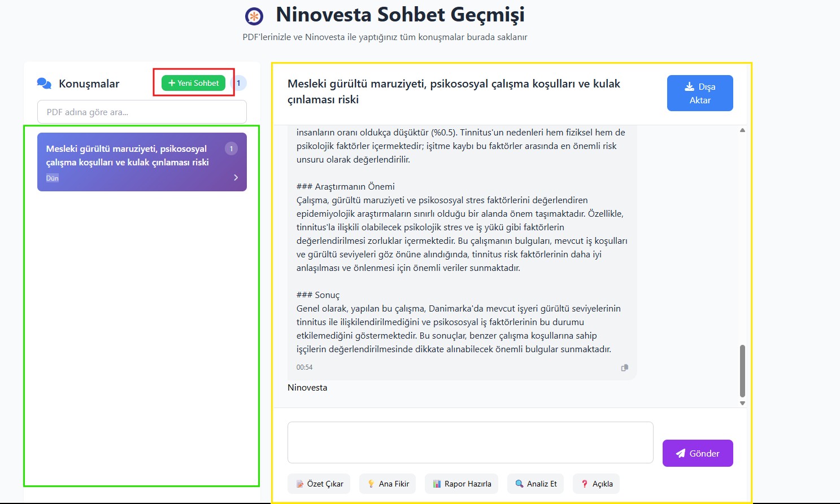Start a new chat with Yeni Sohbet
The height and width of the screenshot is (504, 840).
click(x=193, y=83)
